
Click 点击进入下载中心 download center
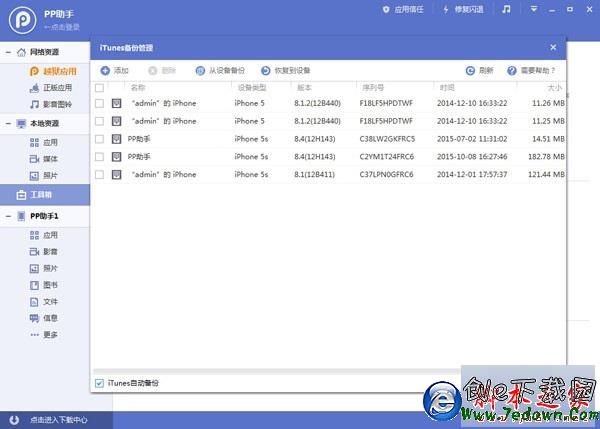pos(59,420)
